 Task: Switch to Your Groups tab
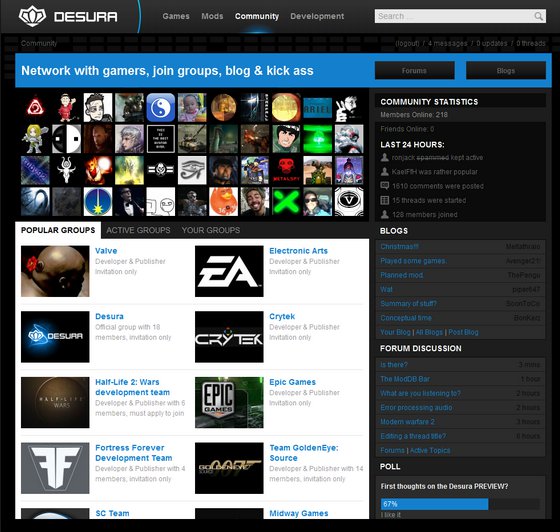[x=211, y=230]
